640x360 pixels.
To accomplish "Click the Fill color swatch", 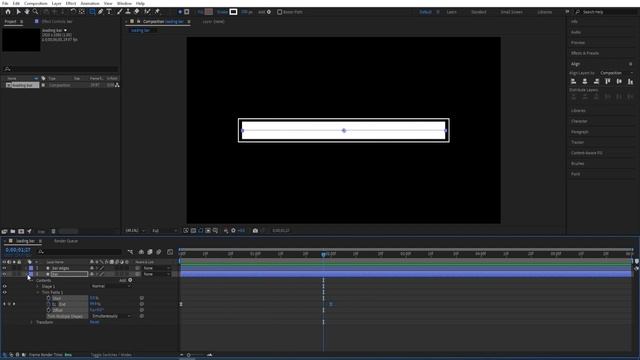I will (209, 12).
